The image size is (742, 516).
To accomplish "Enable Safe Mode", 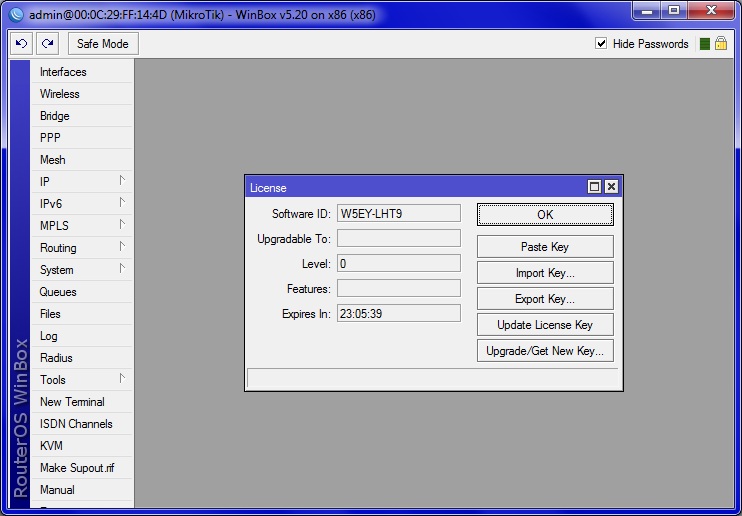I will pos(103,44).
